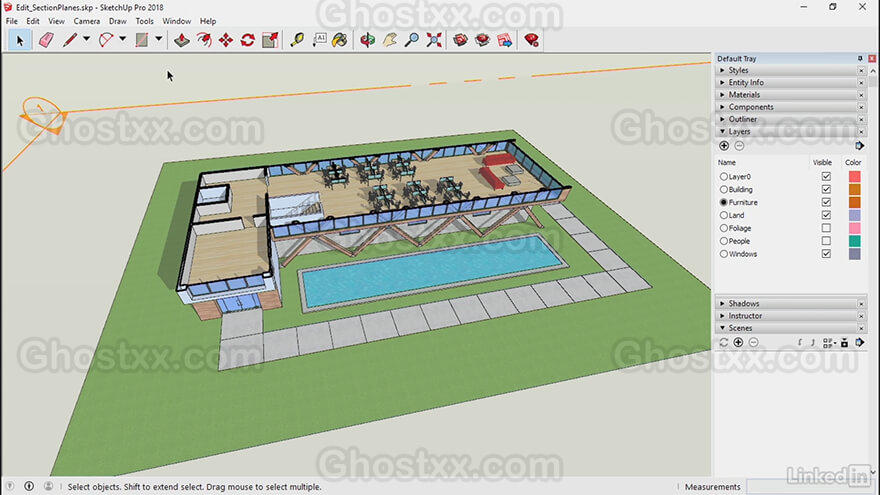
Task: Show the Foliage layer
Action: (x=826, y=228)
